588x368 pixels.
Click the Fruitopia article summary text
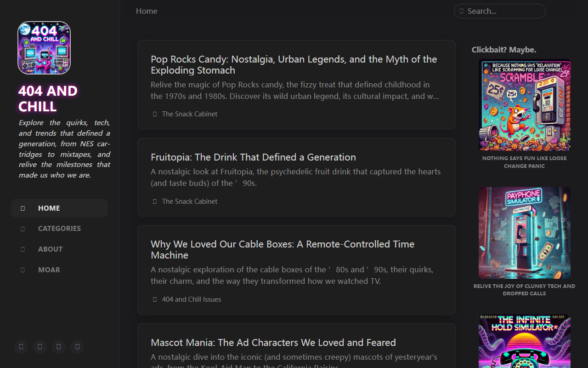click(x=296, y=177)
